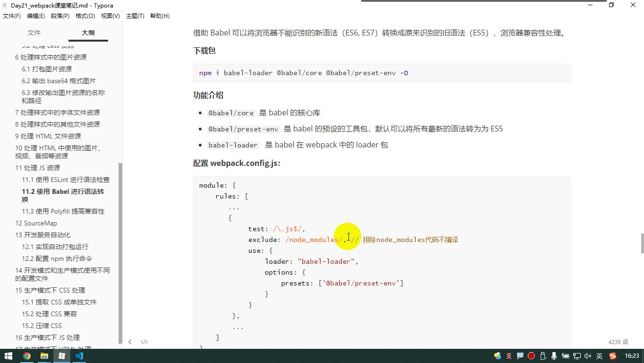Open the 文件(F) menu
This screenshot has width=644, height=363.
click(12, 16)
